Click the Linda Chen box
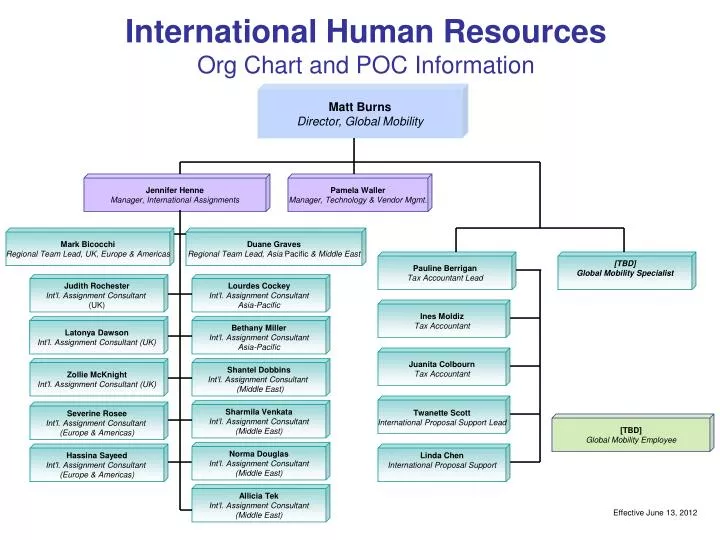This screenshot has height=540, width=720. pos(444,463)
